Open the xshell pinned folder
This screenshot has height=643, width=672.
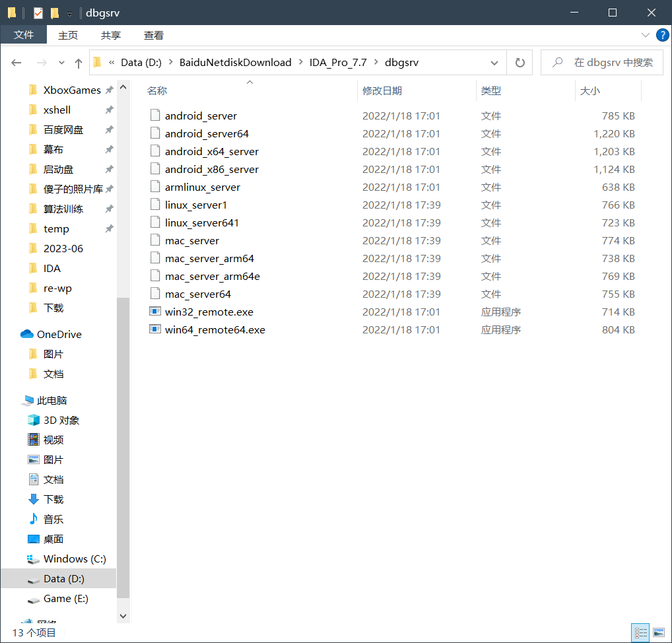coord(57,110)
